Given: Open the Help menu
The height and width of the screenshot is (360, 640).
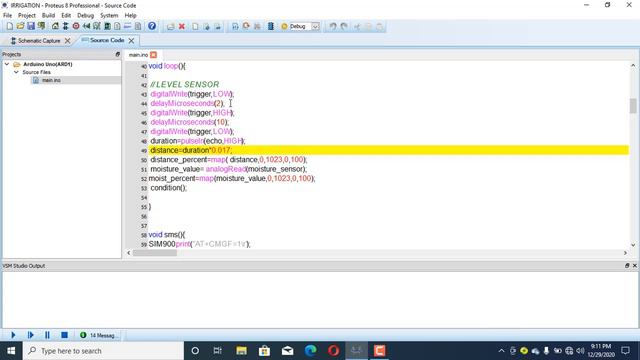Looking at the screenshot, I should pyautogui.click(x=130, y=15).
